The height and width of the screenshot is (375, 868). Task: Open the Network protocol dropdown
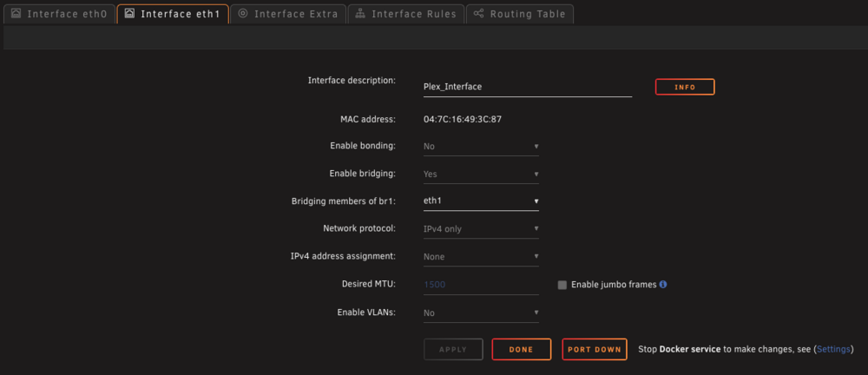click(481, 229)
